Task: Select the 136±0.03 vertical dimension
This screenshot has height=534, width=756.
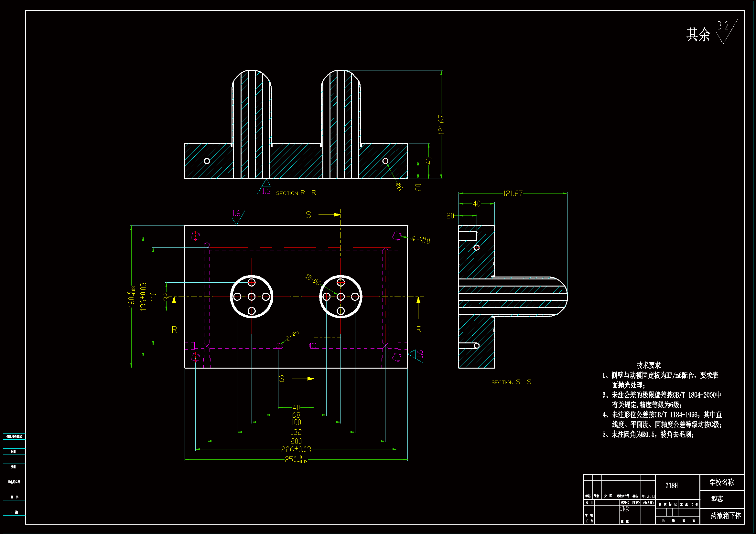Action: [143, 297]
